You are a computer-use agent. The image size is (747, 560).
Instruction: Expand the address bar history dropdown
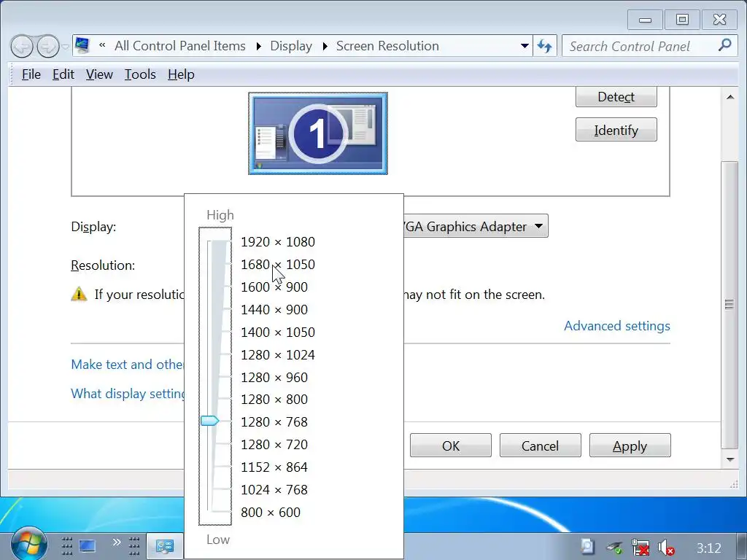(x=525, y=46)
